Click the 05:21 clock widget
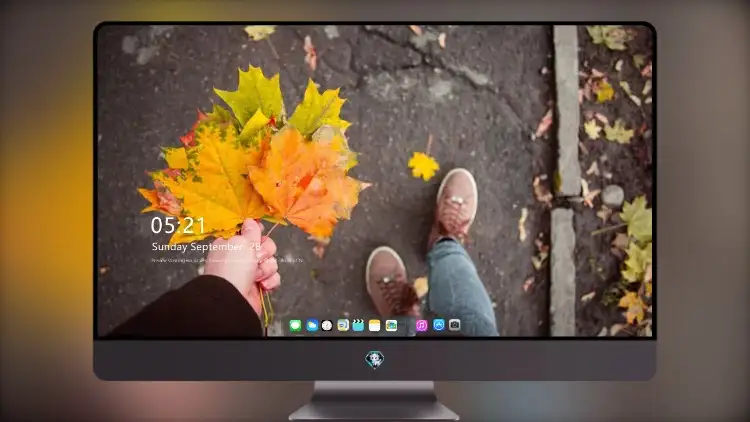 click(178, 225)
